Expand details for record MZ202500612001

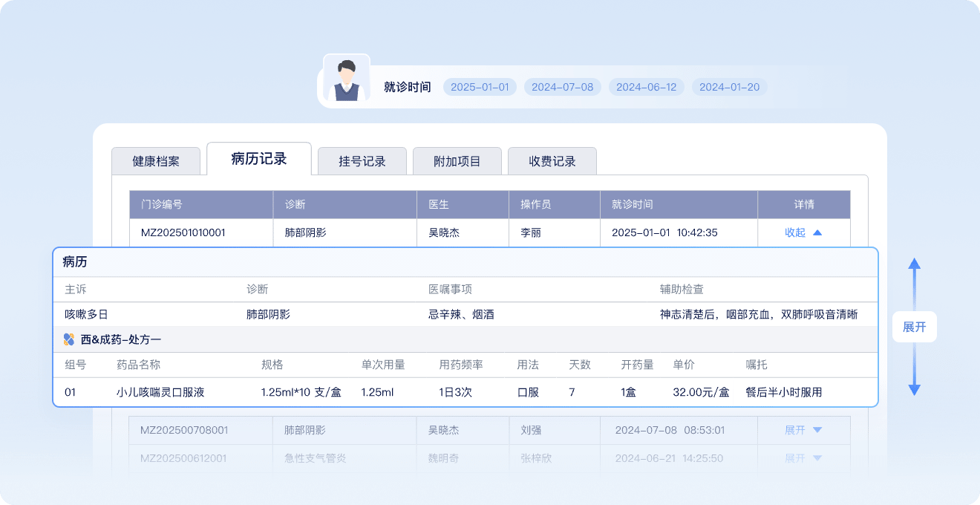tap(803, 458)
